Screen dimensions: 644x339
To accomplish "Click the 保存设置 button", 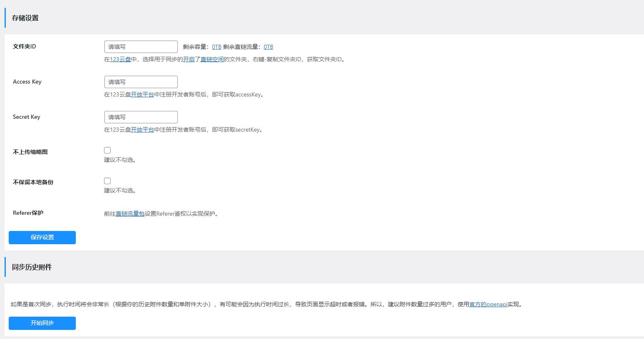I will [x=42, y=237].
